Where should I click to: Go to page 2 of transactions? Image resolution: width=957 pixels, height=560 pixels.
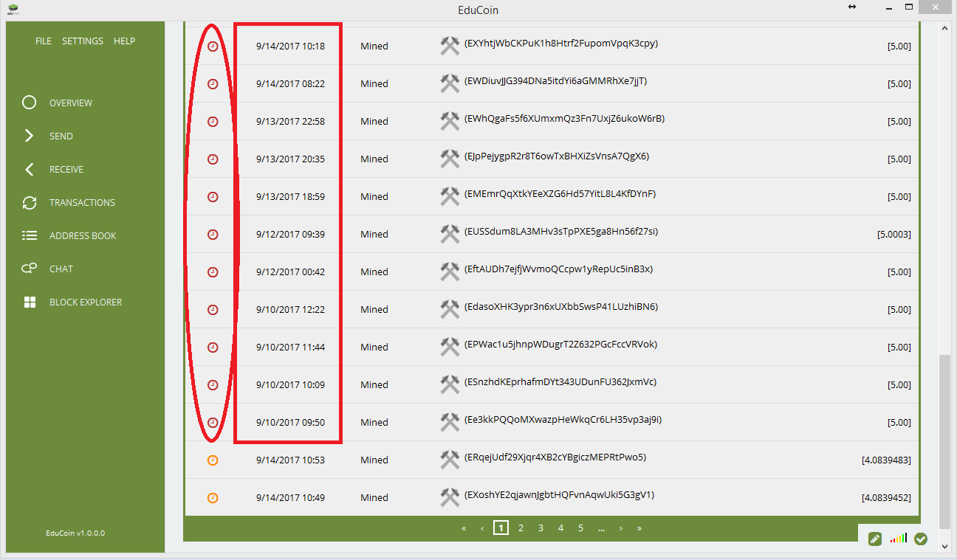pos(521,528)
